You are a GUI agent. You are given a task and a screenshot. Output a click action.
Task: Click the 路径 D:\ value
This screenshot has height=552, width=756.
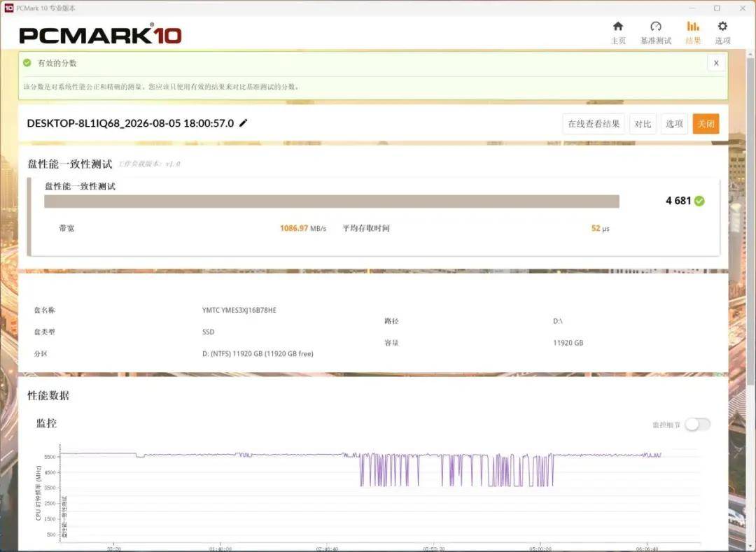[x=558, y=321]
